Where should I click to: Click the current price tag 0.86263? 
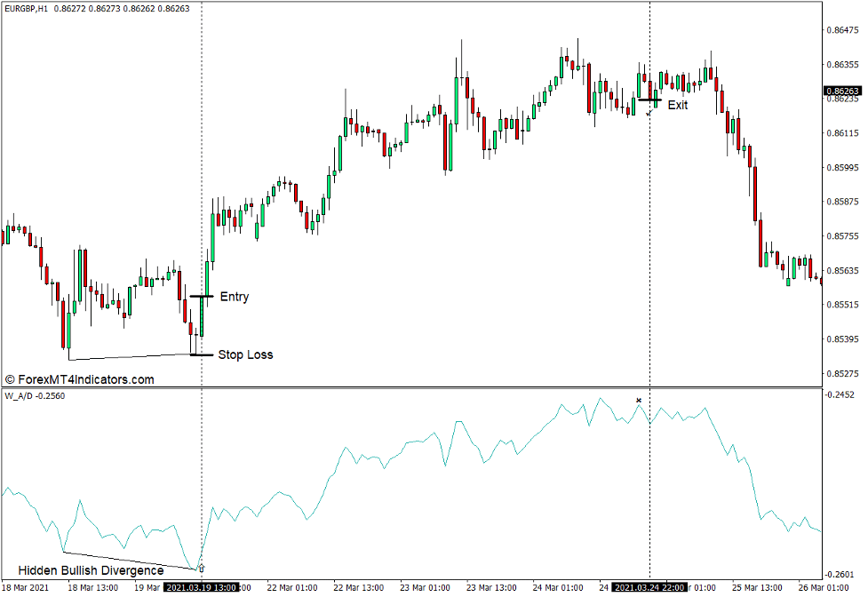coord(840,89)
